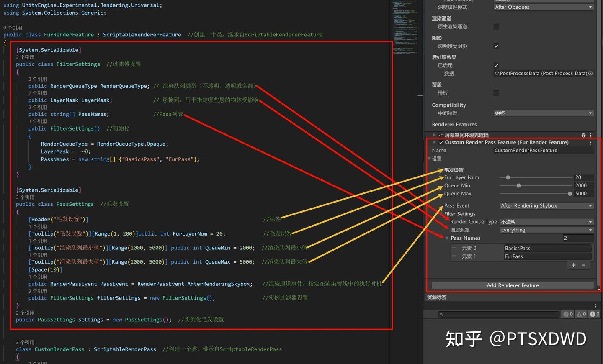The width and height of the screenshot is (603, 364).
Task: Open the Custom Render Pass Feature kebab menu
Action: coord(590,142)
